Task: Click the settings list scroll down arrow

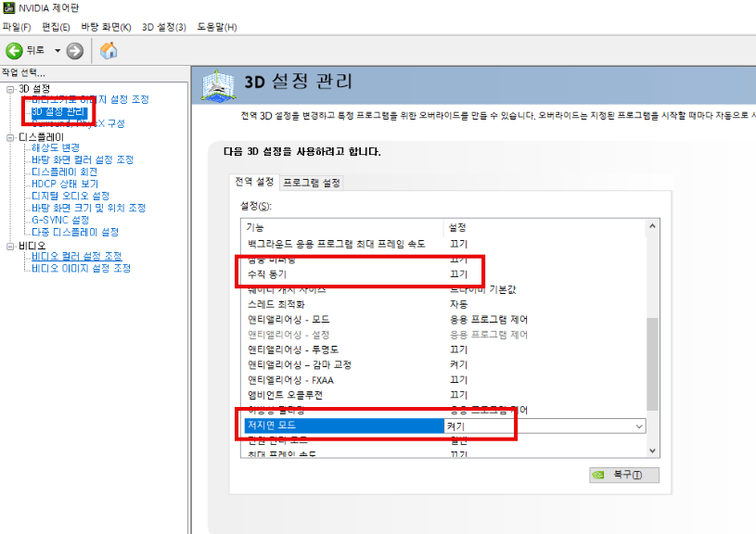Action: coord(652,451)
